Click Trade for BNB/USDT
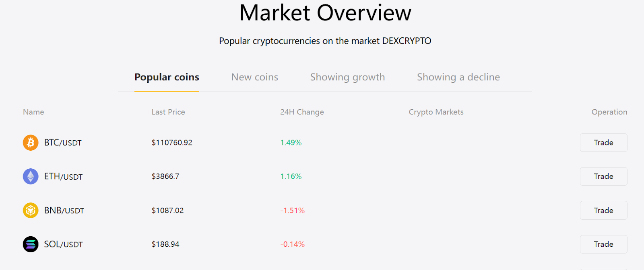644x270 pixels. click(x=603, y=210)
